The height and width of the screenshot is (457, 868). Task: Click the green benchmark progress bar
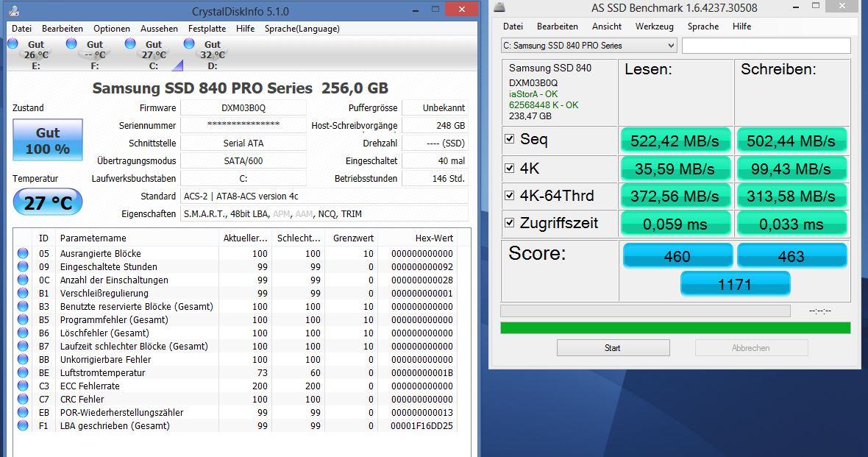(675, 328)
